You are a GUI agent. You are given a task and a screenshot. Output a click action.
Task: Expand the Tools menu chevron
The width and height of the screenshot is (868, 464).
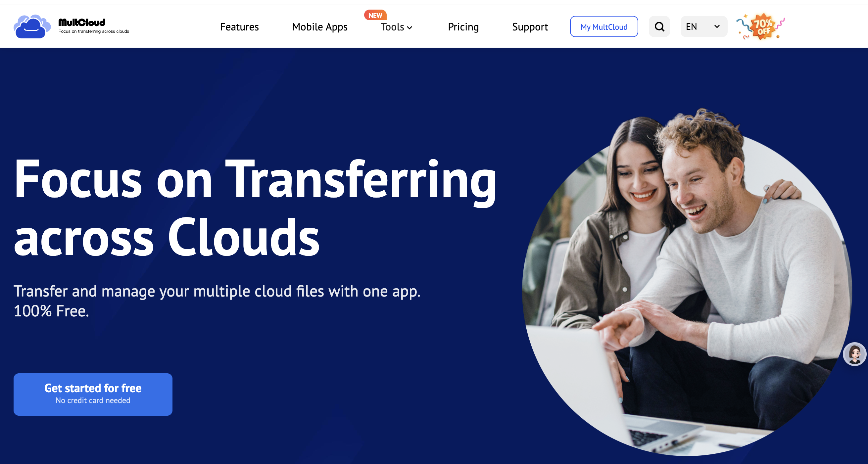pos(410,27)
